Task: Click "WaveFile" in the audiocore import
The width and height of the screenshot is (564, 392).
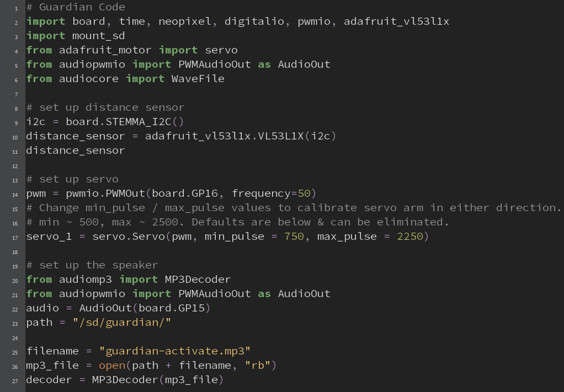Action: coord(198,79)
